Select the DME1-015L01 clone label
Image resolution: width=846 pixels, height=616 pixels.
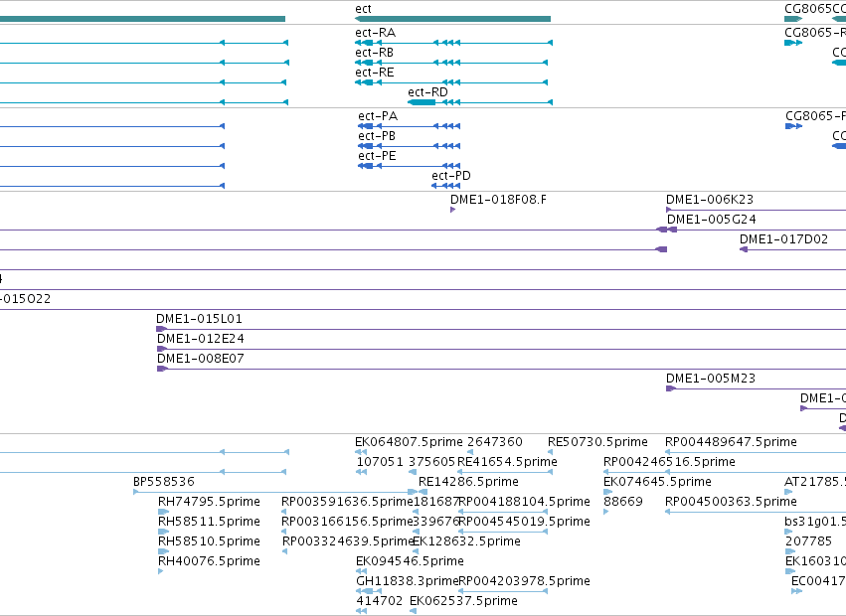tap(199, 319)
